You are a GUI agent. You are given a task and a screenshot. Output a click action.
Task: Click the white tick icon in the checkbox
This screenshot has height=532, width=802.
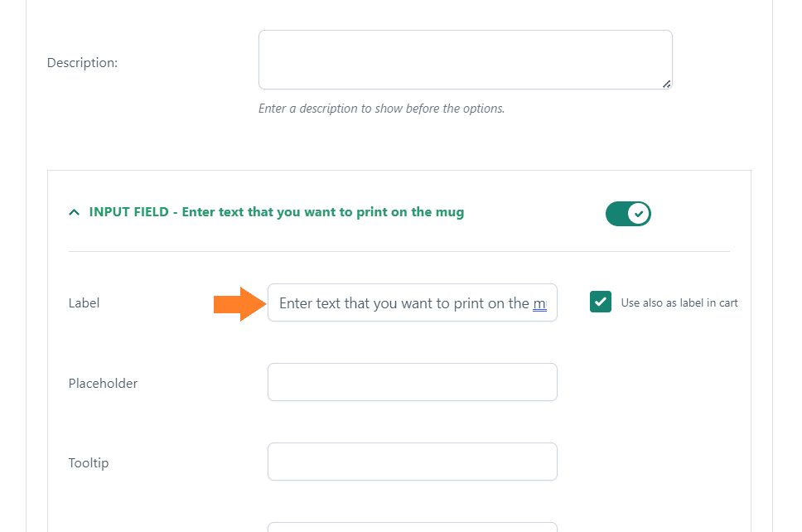coord(601,302)
